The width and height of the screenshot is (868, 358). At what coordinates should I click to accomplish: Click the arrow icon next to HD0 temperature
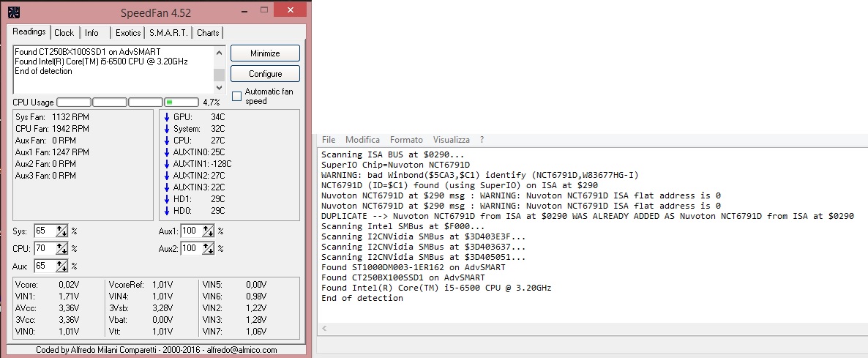[167, 211]
